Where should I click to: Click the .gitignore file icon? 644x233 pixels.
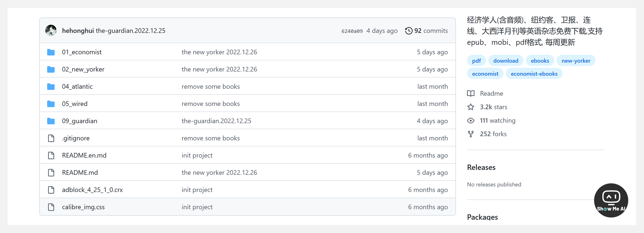point(51,138)
